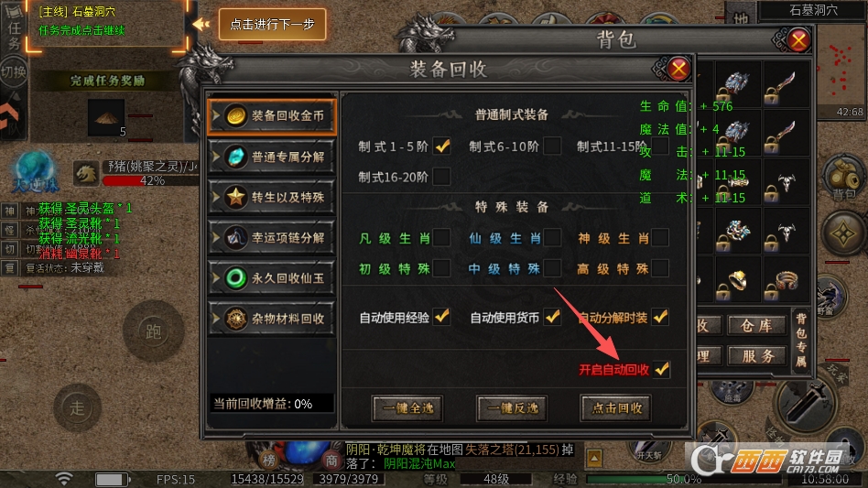Click the 一键全选 button
868x488 pixels.
(407, 408)
